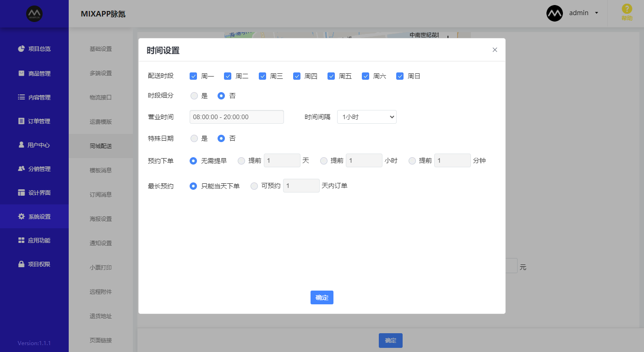The width and height of the screenshot is (644, 352).
Task: Click the 订单管理 document icon
Action: coord(21,121)
